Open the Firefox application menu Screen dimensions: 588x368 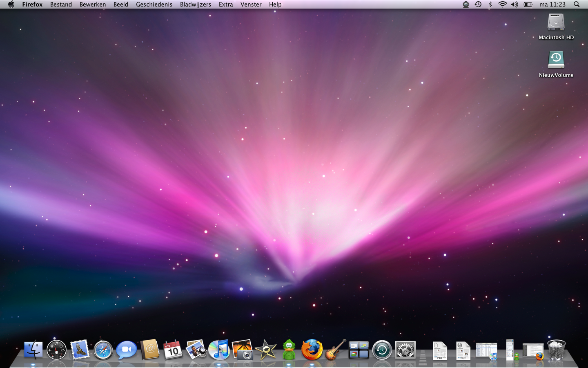(x=32, y=4)
